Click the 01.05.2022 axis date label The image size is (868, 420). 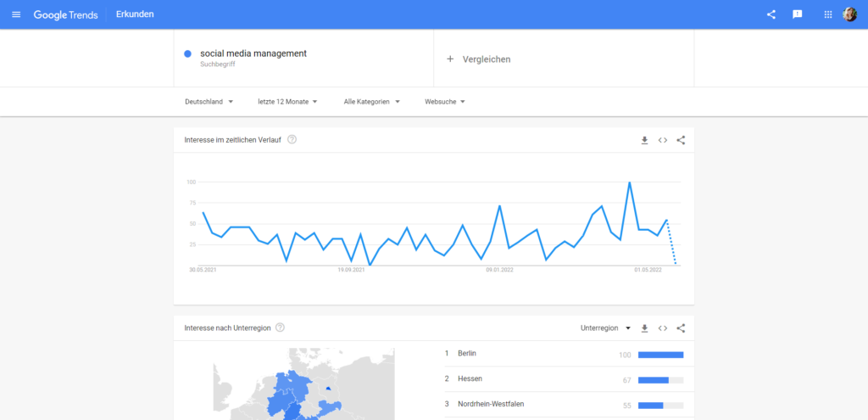[x=648, y=270]
